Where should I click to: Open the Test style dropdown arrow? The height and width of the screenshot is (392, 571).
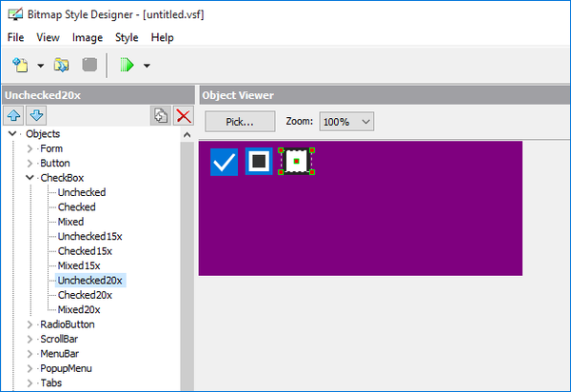coord(147,66)
